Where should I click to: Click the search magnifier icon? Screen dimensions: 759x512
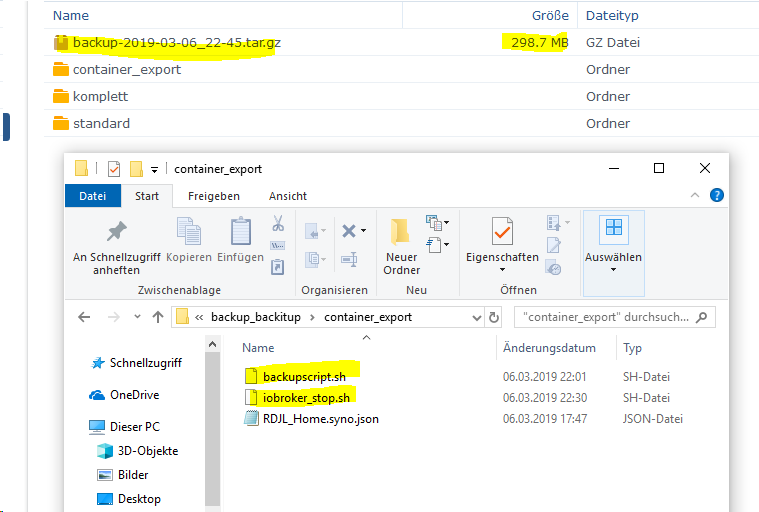click(x=701, y=317)
